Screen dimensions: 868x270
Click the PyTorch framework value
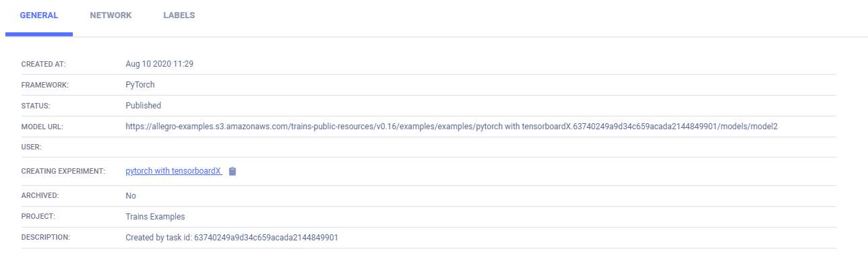pyautogui.click(x=140, y=85)
